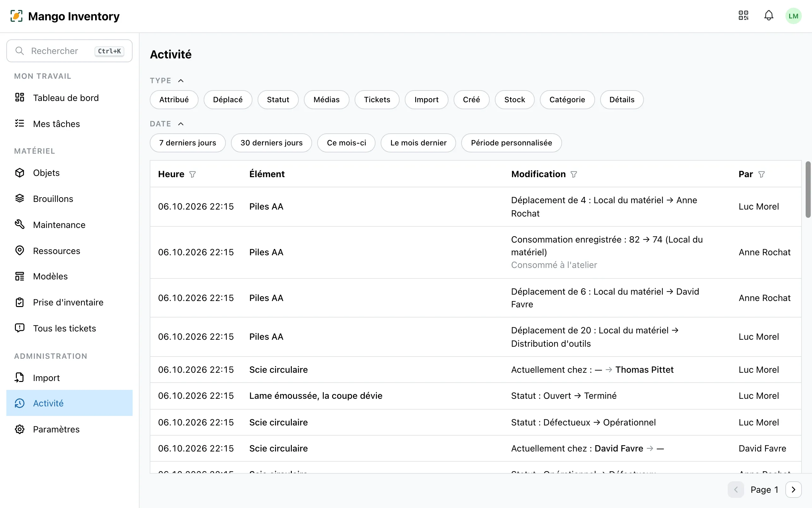The width and height of the screenshot is (812, 508).
Task: Click the Brouillons layers icon
Action: tap(20, 198)
